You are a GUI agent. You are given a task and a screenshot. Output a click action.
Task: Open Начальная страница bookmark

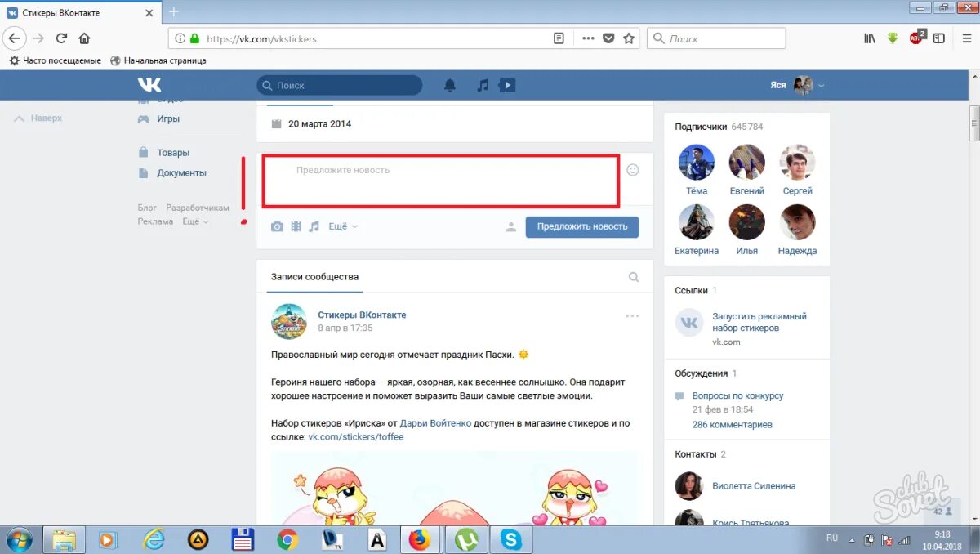click(x=158, y=60)
